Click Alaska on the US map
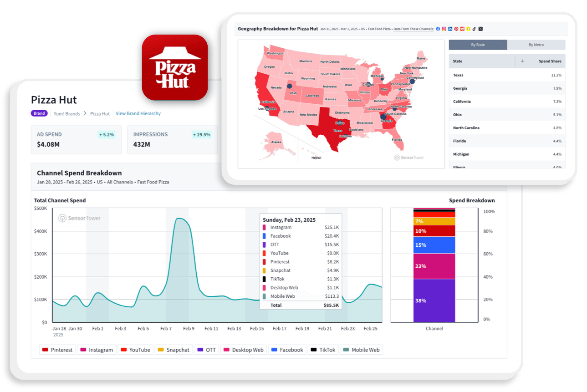This screenshot has width=587, height=392. (x=276, y=142)
